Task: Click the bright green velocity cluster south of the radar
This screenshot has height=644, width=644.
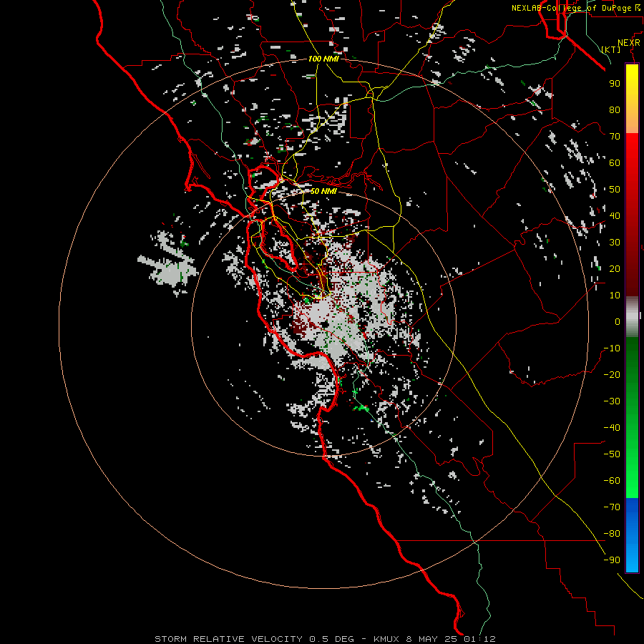Action: coord(361,408)
